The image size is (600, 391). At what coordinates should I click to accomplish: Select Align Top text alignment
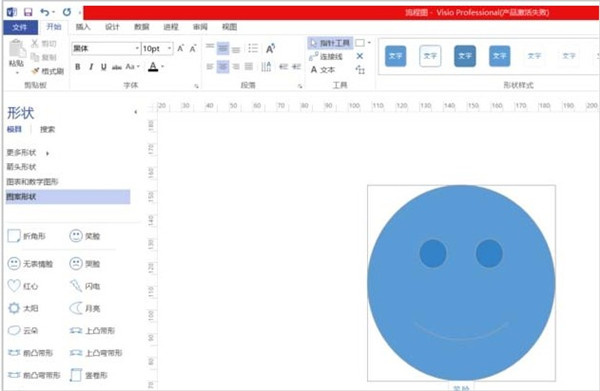click(210, 48)
